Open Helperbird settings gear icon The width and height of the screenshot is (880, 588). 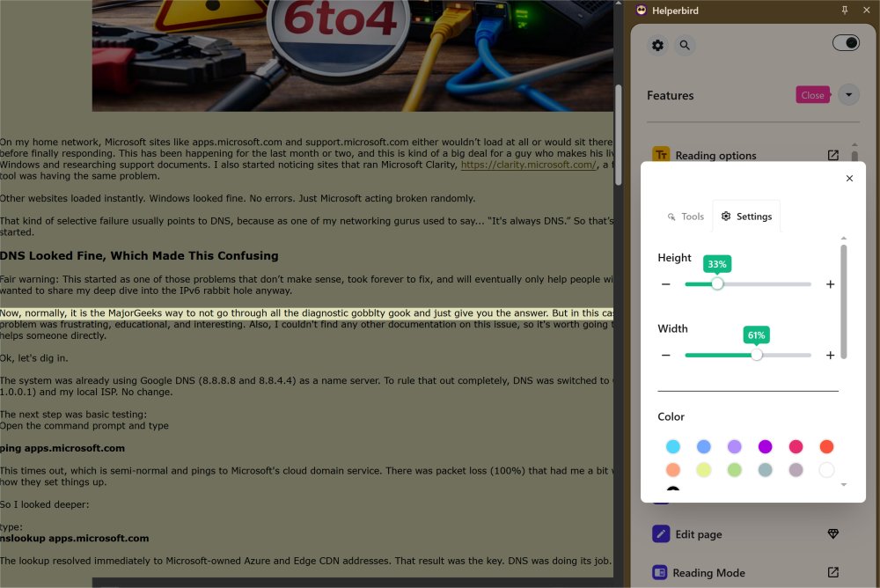(x=657, y=45)
